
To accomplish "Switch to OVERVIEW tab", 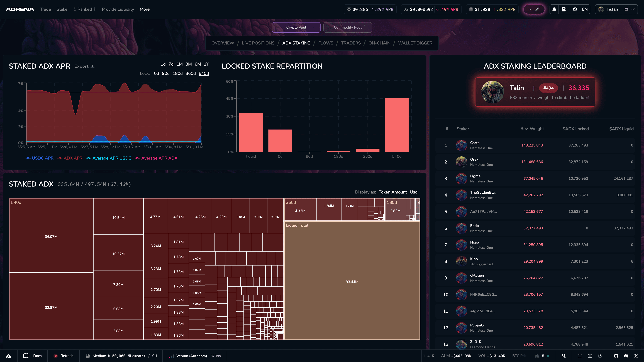I will [x=223, y=43].
